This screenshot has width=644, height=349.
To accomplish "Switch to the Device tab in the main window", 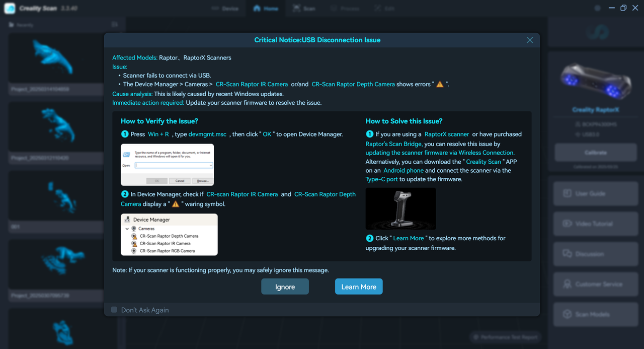I will point(225,9).
